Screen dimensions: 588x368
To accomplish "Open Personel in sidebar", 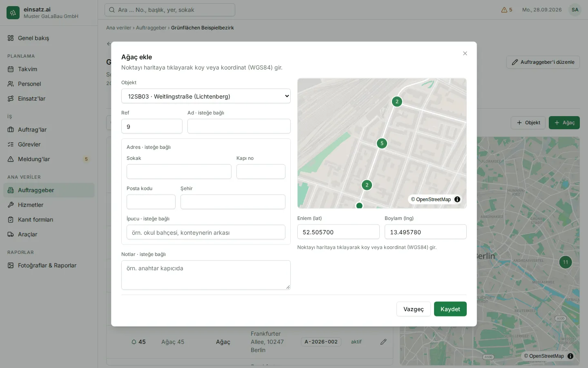I will 49,84.
